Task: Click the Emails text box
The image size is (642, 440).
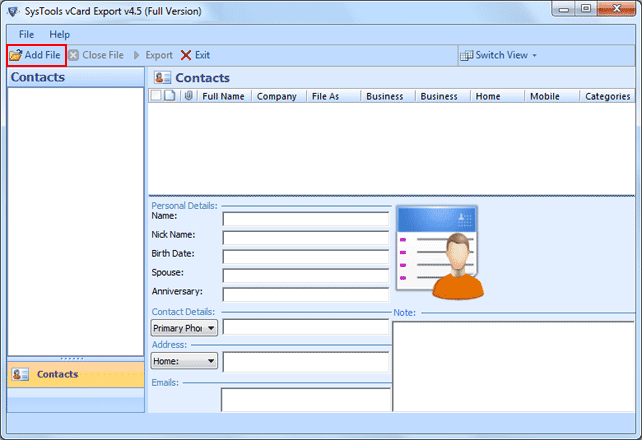Action: [x=306, y=400]
